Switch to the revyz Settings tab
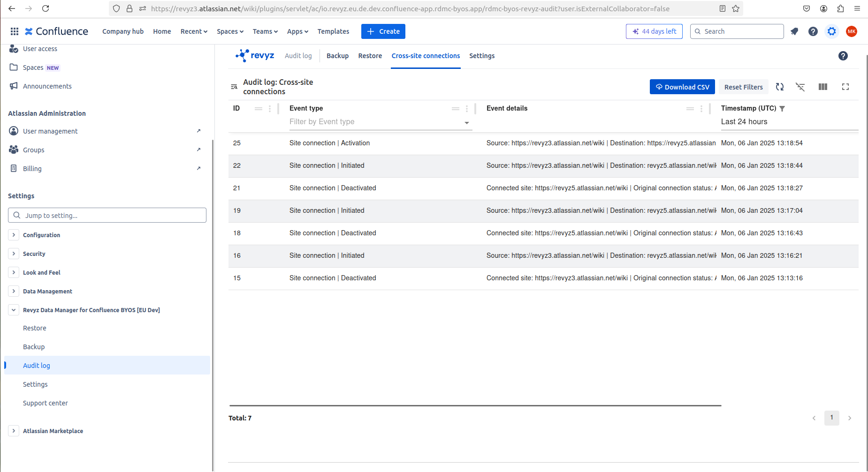868x472 pixels. 482,56
